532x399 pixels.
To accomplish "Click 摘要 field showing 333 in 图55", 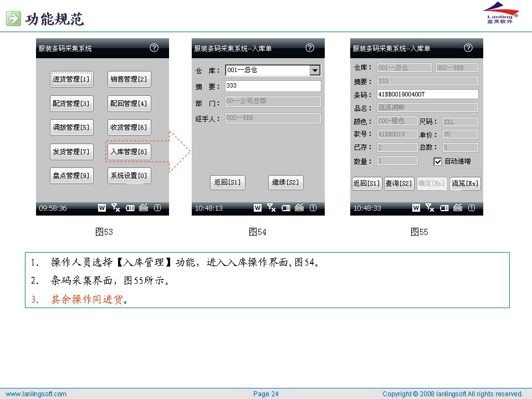I will coord(427,81).
